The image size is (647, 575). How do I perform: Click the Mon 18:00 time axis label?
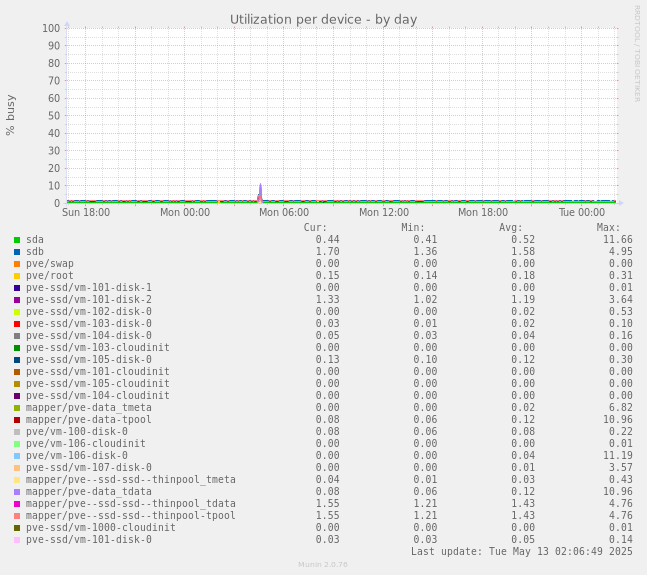coord(483,212)
